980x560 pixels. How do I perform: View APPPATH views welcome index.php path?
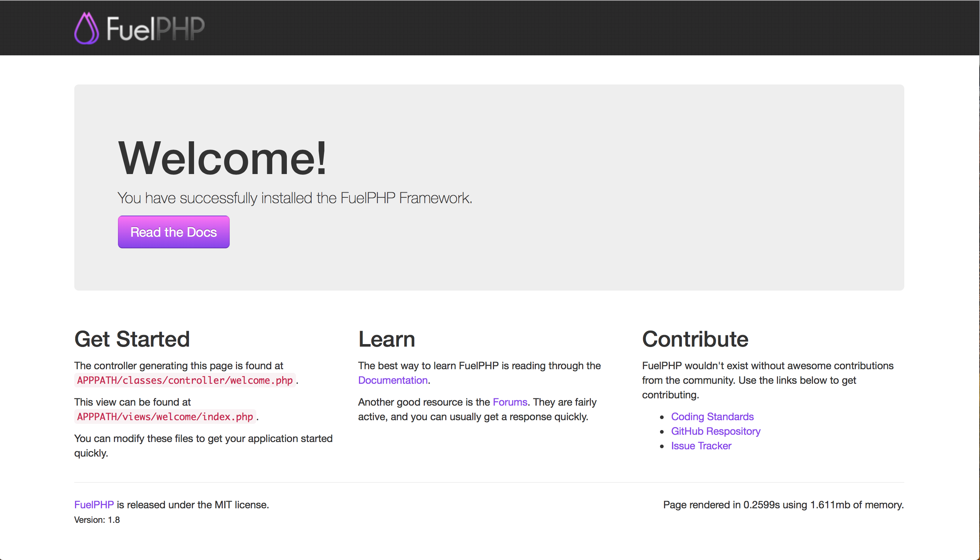[x=165, y=417]
